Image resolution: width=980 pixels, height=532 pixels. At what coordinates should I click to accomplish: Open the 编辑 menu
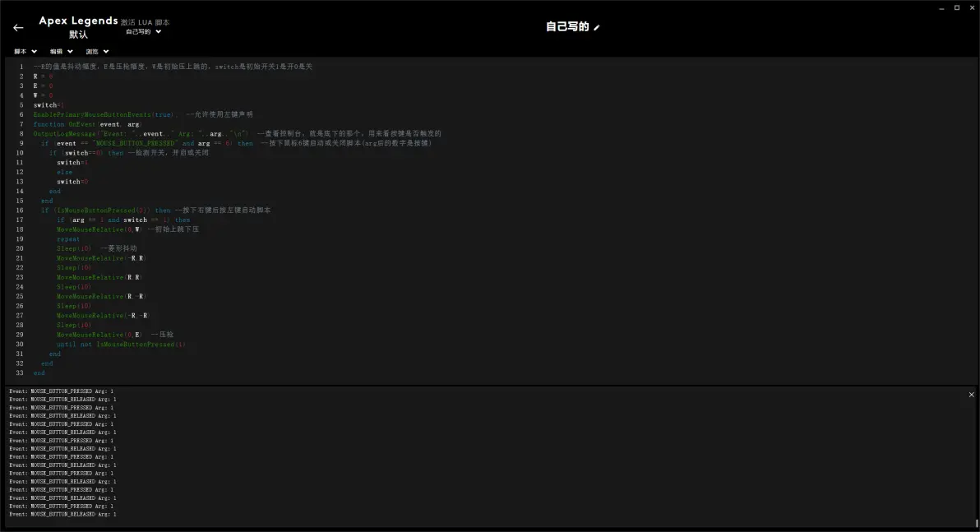tap(61, 51)
